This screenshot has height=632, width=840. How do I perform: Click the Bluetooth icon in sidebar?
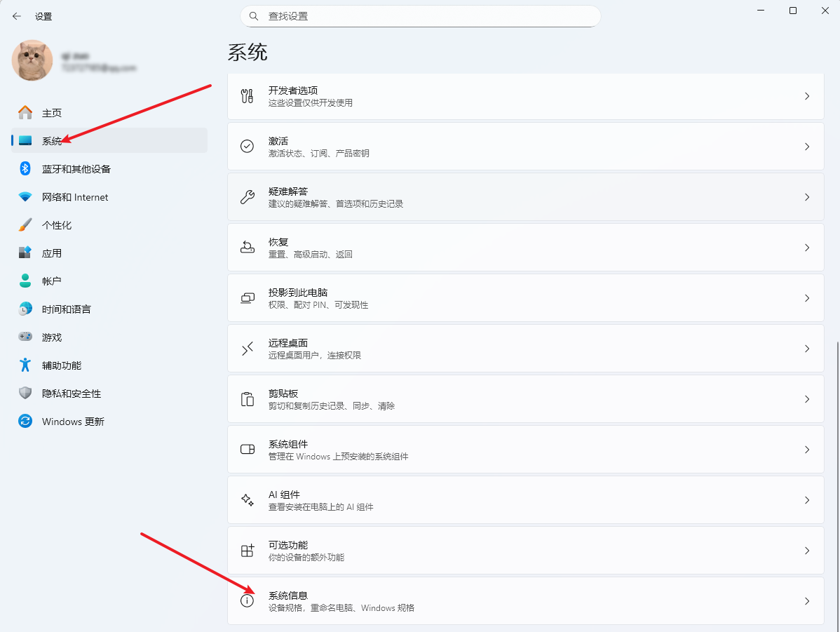pyautogui.click(x=25, y=168)
